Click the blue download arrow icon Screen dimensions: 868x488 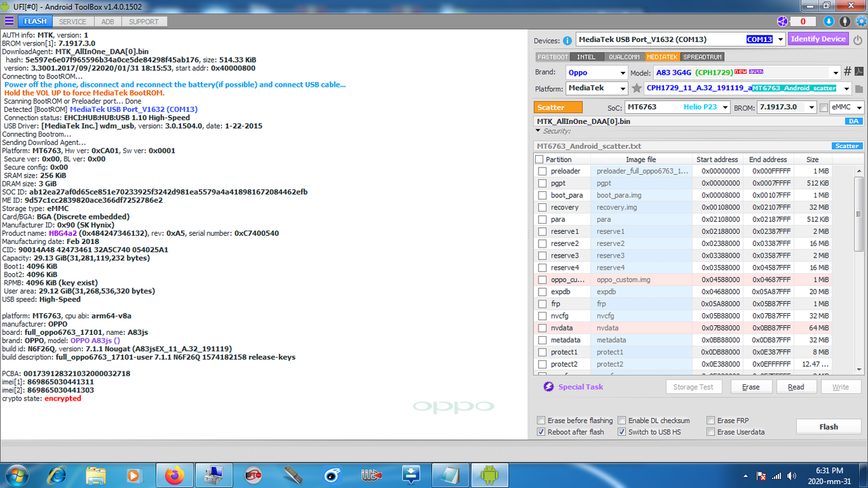click(x=830, y=21)
